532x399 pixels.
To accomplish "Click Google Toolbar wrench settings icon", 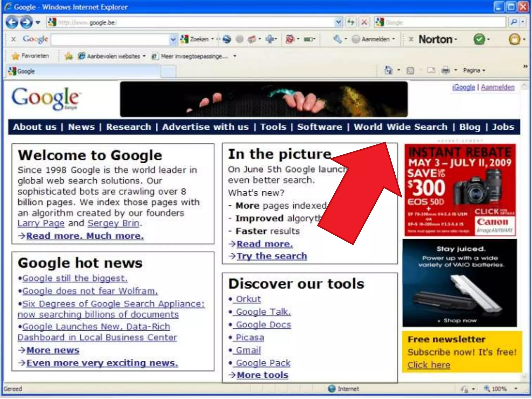I will 337,39.
